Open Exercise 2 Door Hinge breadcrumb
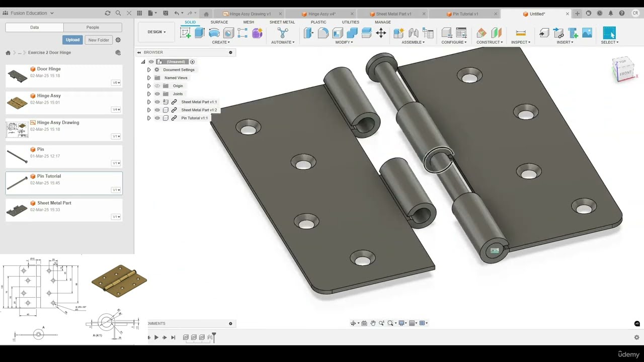The height and width of the screenshot is (362, 644). tap(49, 53)
